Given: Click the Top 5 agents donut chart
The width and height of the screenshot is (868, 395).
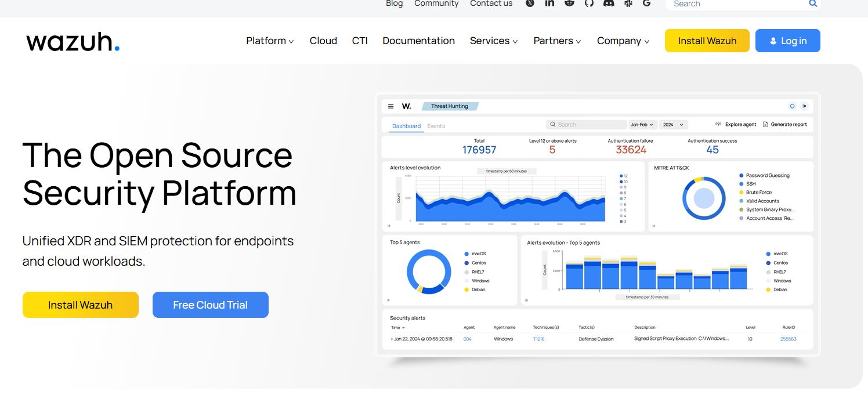Looking at the screenshot, I should click(x=429, y=271).
